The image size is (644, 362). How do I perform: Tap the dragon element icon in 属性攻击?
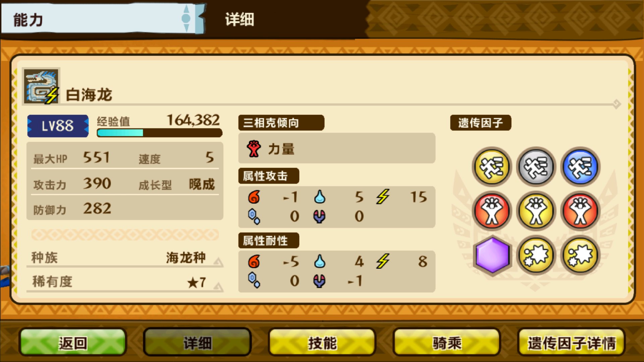319,217
